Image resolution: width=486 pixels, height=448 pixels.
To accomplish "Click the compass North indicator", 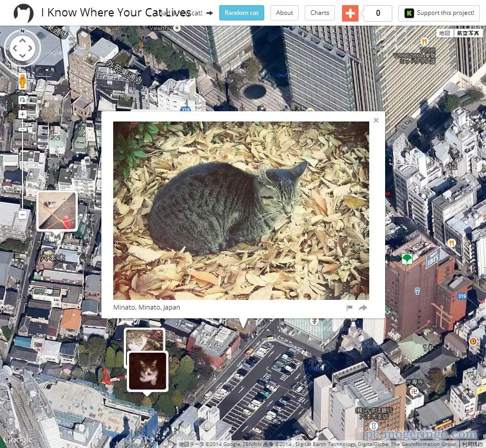I will pyautogui.click(x=22, y=31).
